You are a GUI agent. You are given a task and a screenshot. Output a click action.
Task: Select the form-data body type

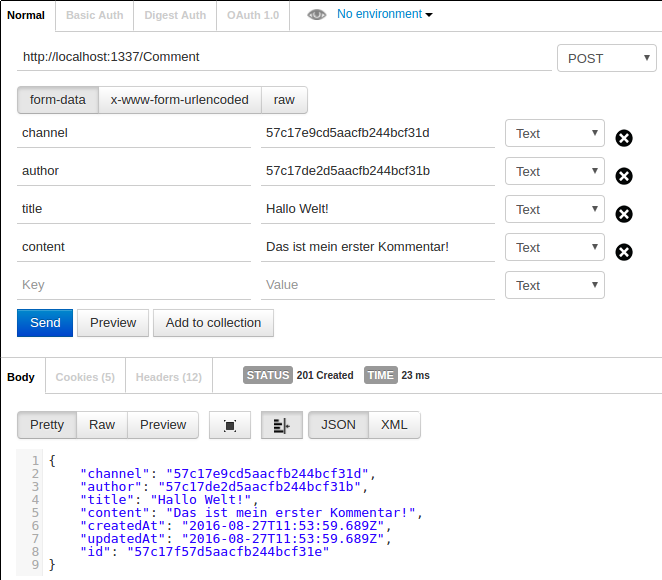(x=58, y=100)
